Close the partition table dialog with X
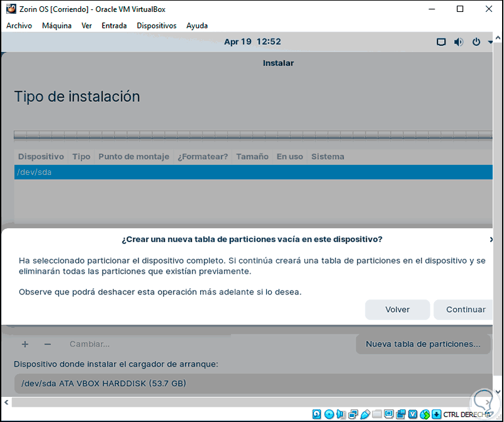The image size is (504, 422). click(x=491, y=239)
